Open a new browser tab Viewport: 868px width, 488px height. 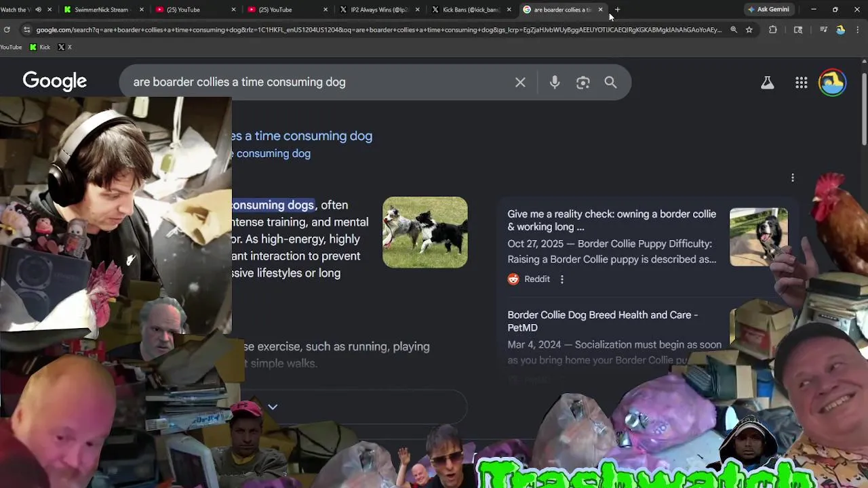[617, 9]
